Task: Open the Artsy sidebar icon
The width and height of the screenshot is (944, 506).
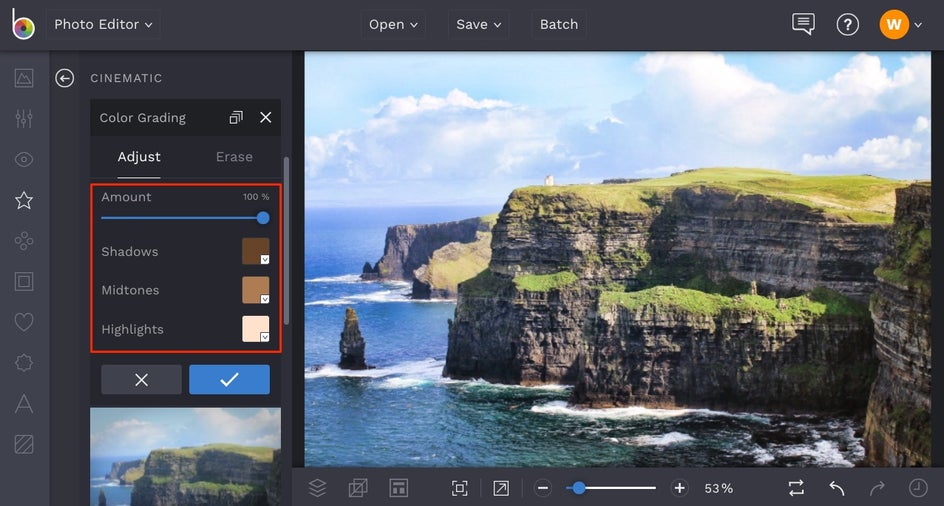Action: 24,241
